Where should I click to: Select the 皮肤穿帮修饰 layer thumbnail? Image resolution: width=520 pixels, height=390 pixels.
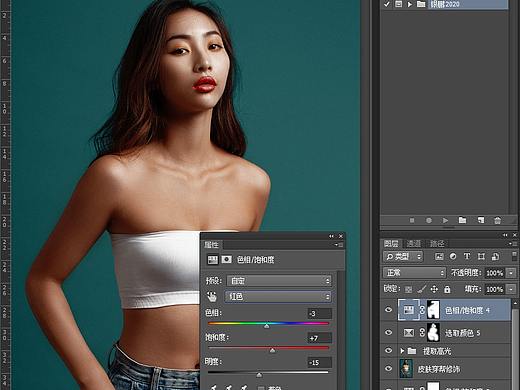pos(406,369)
